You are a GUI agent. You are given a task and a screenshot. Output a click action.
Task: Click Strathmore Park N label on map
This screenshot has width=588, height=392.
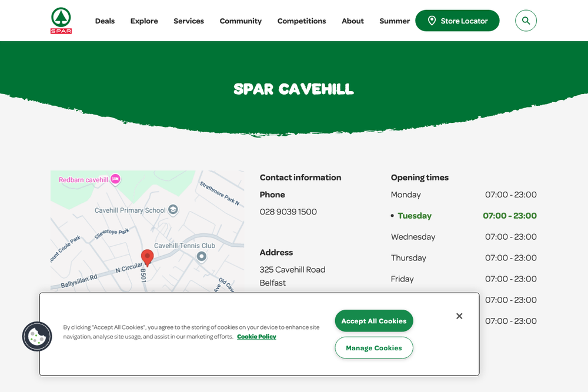point(219,193)
